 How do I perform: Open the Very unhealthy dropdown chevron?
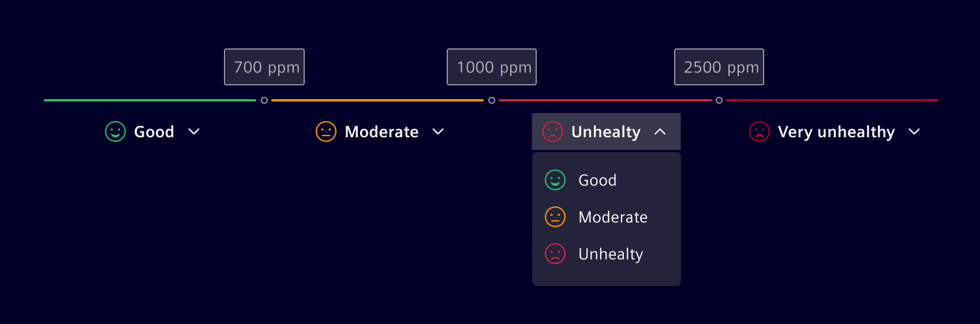coord(914,131)
